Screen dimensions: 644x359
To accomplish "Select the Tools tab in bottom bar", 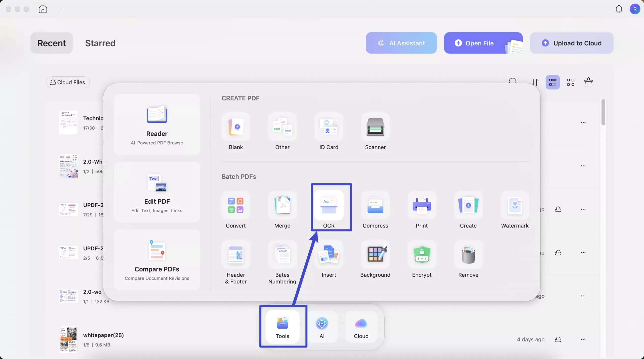I will 282,327.
